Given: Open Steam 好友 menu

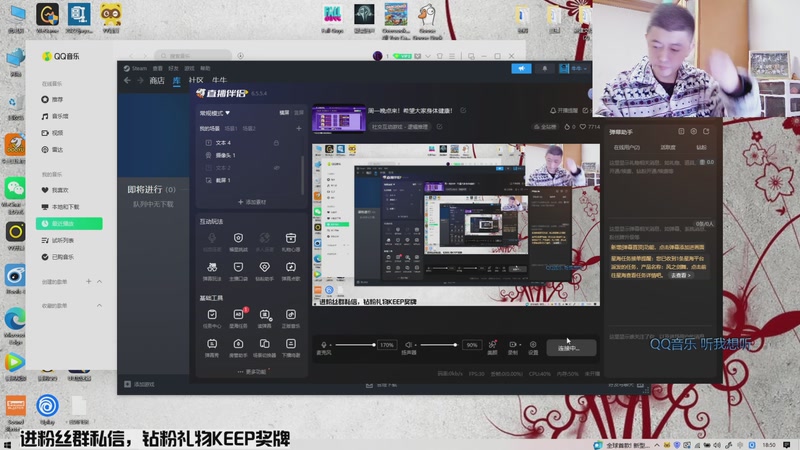Looking at the screenshot, I should point(173,68).
